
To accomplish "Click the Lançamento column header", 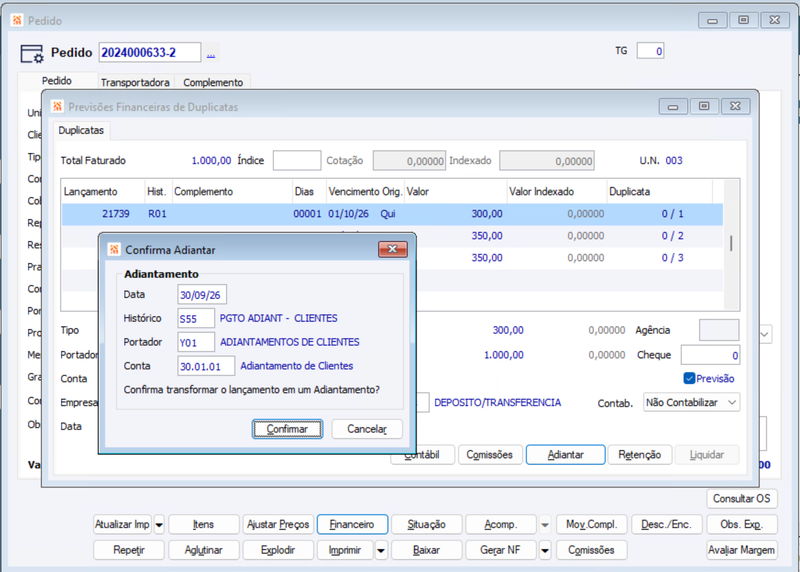I will (103, 192).
